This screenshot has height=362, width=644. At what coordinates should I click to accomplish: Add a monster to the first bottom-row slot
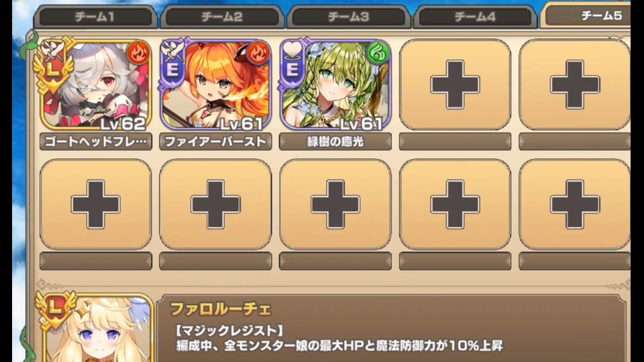click(x=95, y=204)
